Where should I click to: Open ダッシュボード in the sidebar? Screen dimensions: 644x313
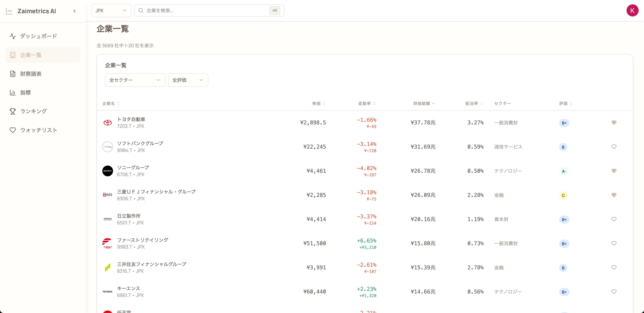[39, 36]
